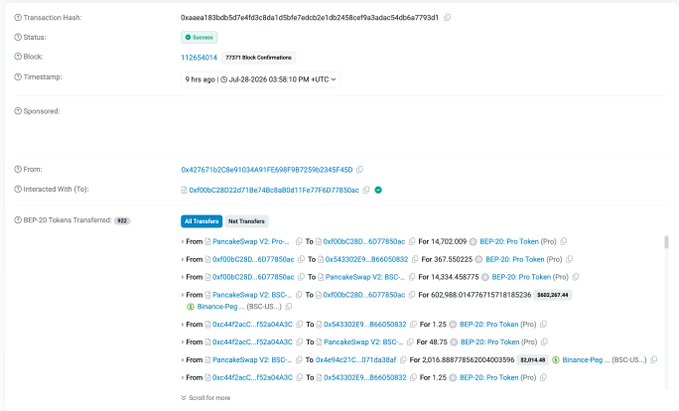Click the transfers list vertical scrollbar
The height and width of the screenshot is (411, 679).
(x=666, y=243)
